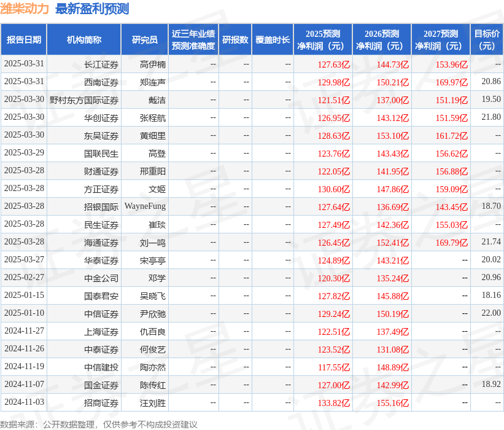The width and height of the screenshot is (504, 430).
Task: Select the 机构简称 column header
Action: tap(84, 39)
